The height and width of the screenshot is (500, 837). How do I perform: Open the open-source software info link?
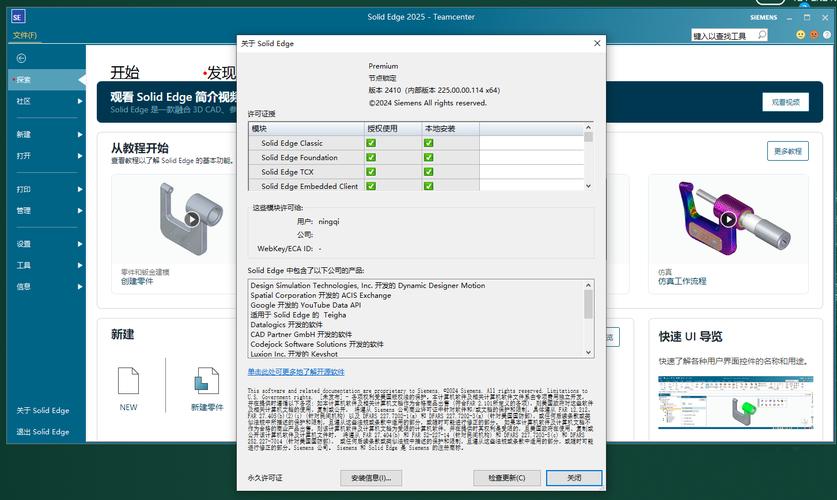click(296, 372)
